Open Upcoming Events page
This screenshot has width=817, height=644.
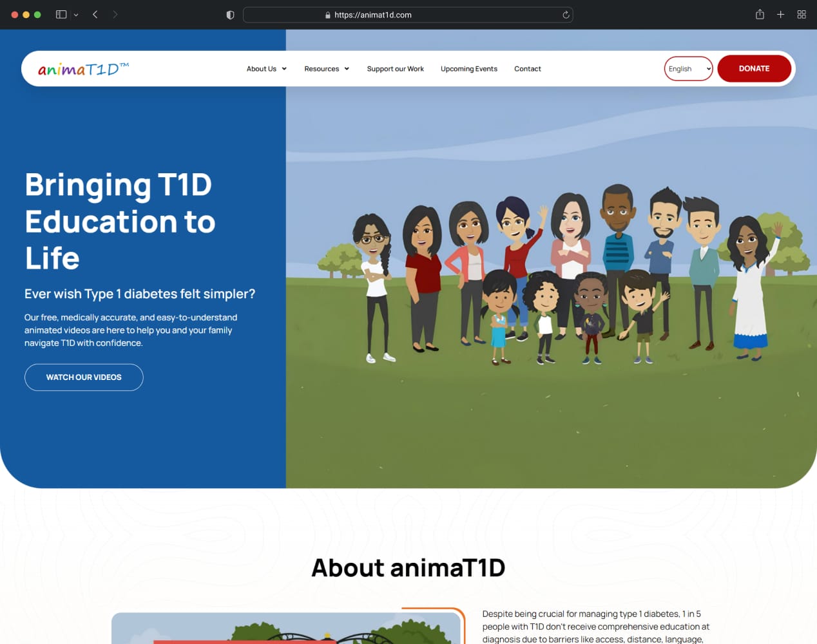coord(468,69)
